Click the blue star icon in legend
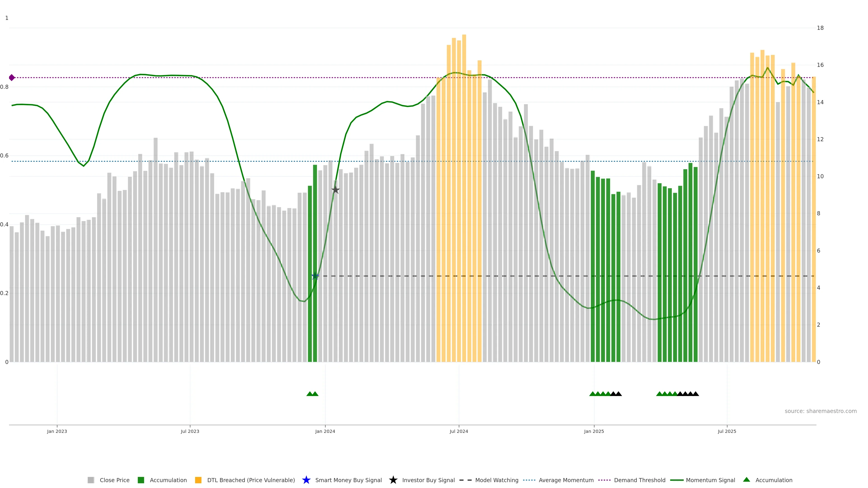Viewport: 868px width, 488px height. pyautogui.click(x=306, y=480)
